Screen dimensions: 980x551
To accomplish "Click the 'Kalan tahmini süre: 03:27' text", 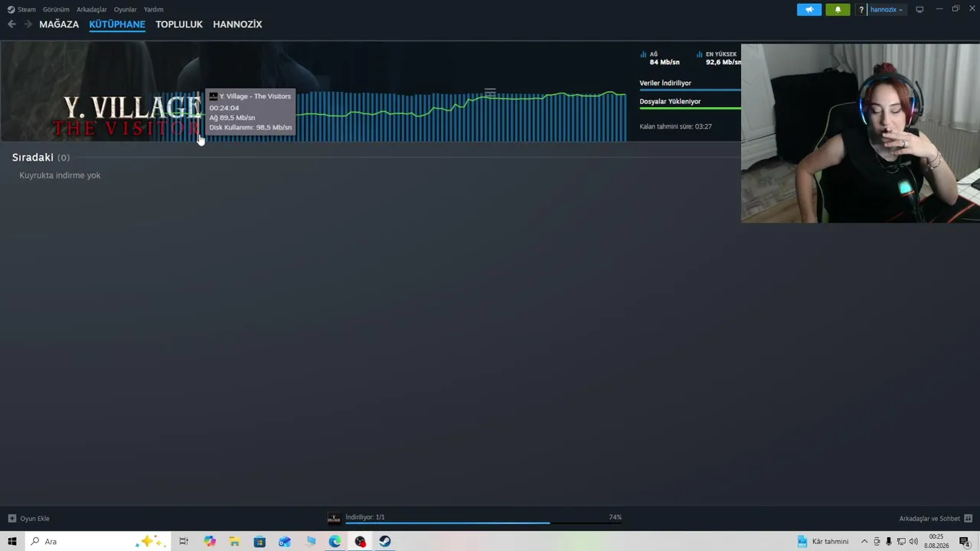I will click(x=675, y=126).
